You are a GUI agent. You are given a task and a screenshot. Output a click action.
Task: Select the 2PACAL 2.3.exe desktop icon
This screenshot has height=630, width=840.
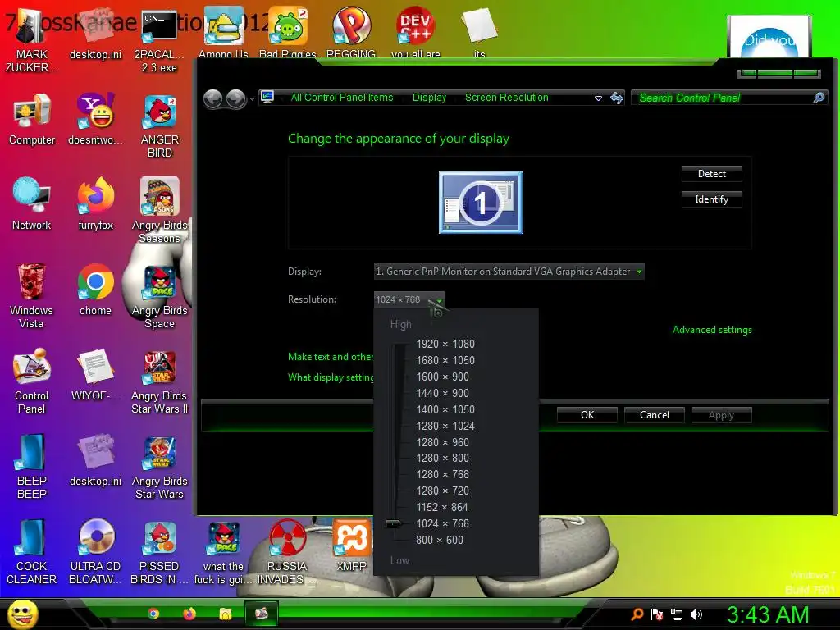pos(159,41)
